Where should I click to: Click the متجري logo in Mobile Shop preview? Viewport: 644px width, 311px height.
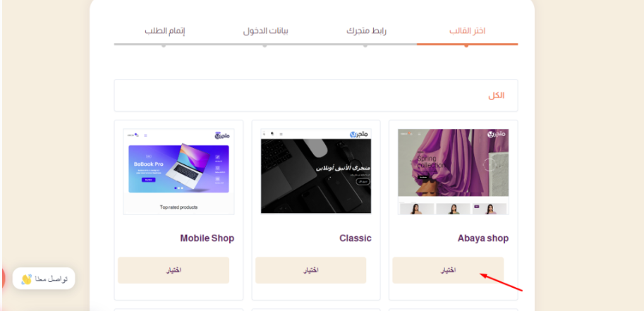pyautogui.click(x=222, y=135)
